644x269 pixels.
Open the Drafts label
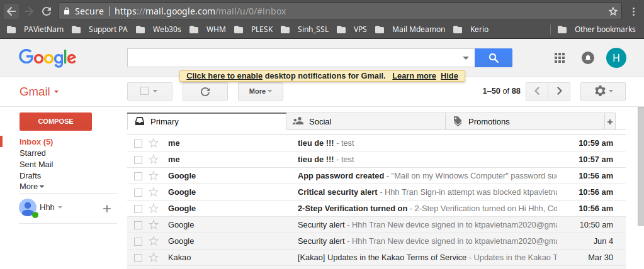tap(30, 175)
